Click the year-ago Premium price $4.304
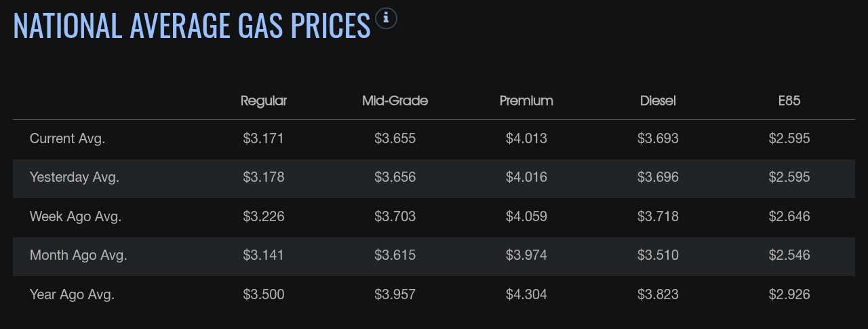Viewport: 868px width, 329px height. pyautogui.click(x=526, y=295)
